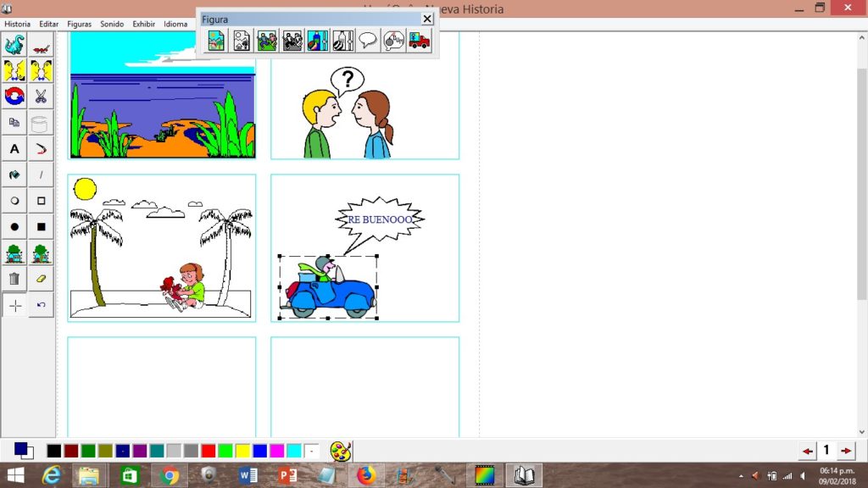The width and height of the screenshot is (868, 488).
Task: Select the color background scenery icon
Action: 216,41
